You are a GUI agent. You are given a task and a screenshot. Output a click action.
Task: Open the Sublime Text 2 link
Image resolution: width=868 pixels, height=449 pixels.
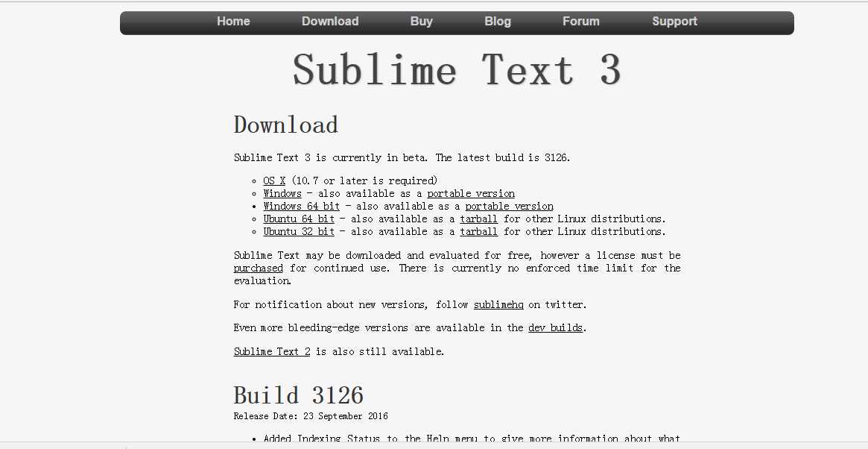point(272,351)
